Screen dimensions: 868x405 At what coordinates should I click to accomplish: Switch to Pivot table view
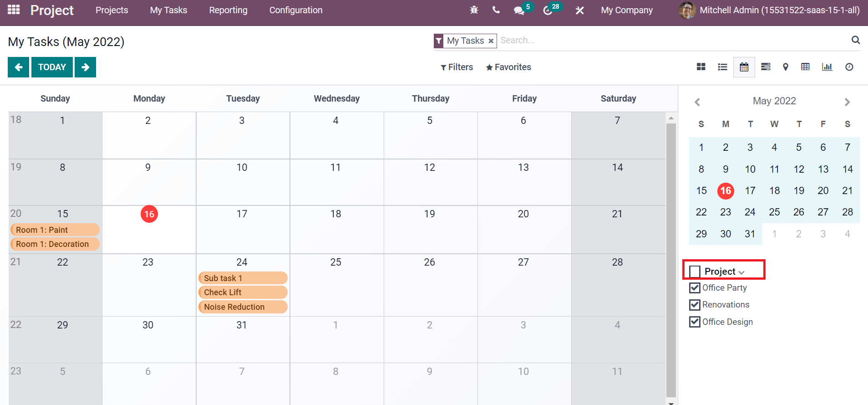[x=805, y=67]
